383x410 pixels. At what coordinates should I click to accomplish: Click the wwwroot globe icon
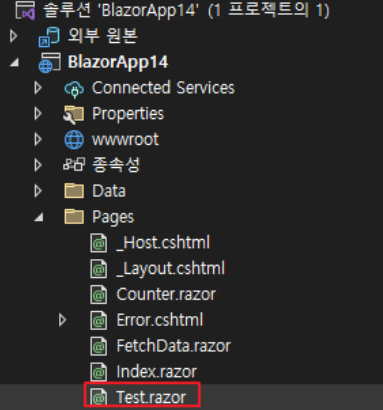pos(74,140)
